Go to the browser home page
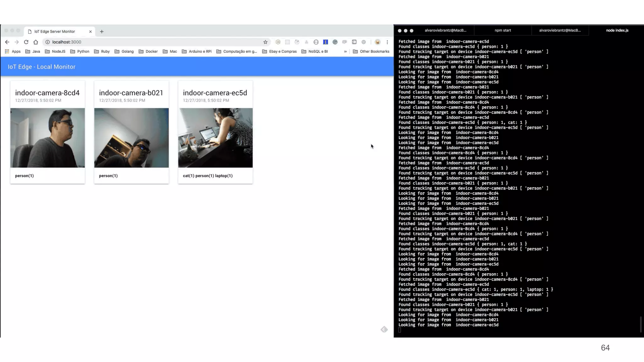Image resolution: width=644 pixels, height=362 pixels. click(x=36, y=42)
